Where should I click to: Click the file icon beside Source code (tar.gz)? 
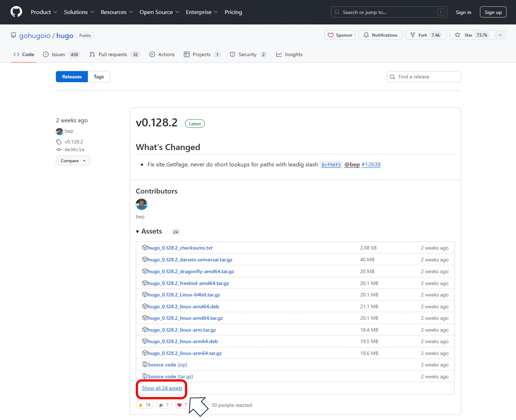tap(145, 376)
